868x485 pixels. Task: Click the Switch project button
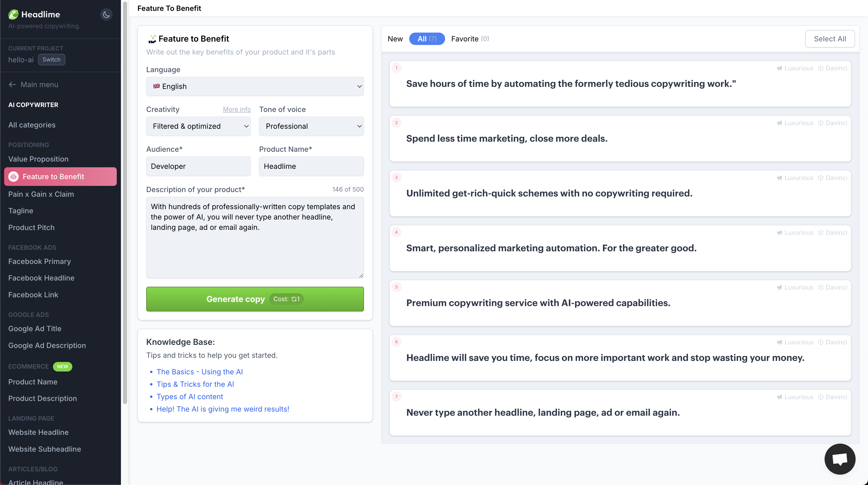51,60
